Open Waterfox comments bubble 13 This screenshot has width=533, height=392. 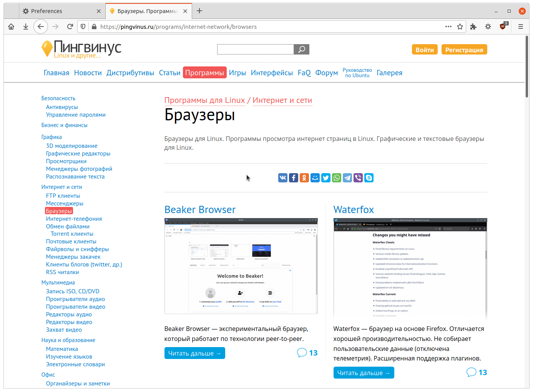click(x=477, y=372)
